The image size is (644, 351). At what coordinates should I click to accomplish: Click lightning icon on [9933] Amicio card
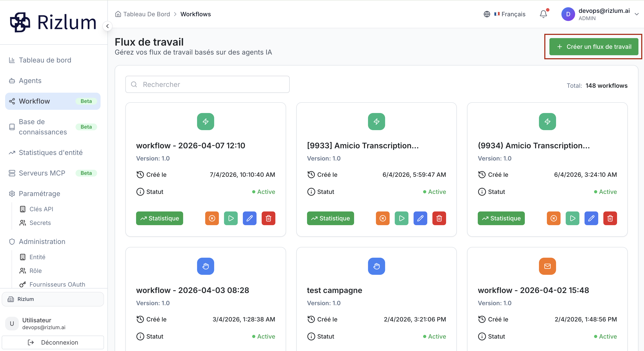tap(377, 122)
